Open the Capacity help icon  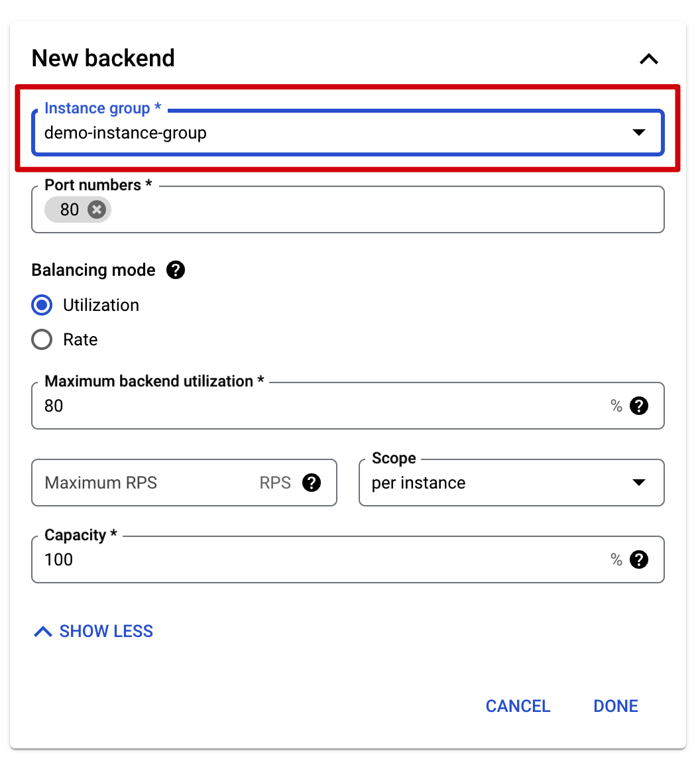click(638, 559)
